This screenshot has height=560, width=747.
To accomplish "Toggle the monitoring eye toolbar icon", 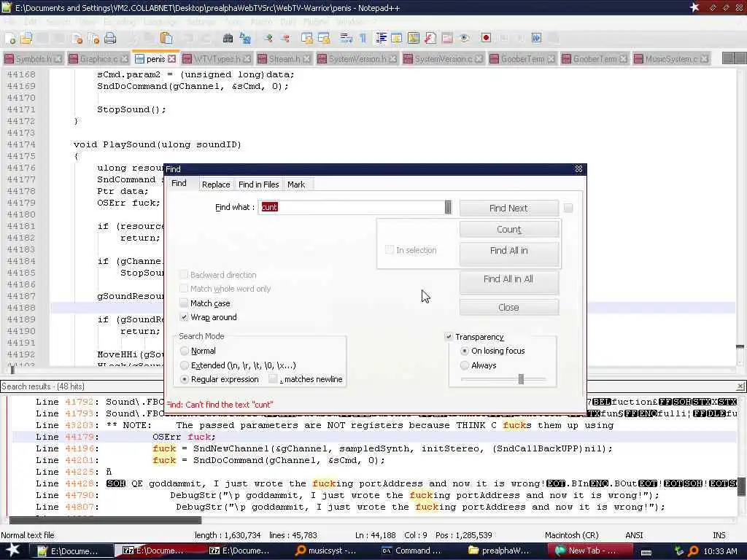I will click(x=465, y=39).
